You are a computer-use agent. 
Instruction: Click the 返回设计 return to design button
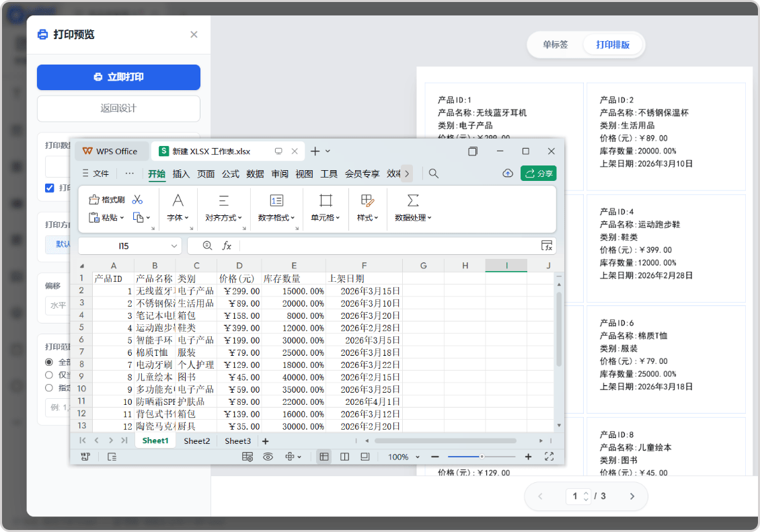118,108
